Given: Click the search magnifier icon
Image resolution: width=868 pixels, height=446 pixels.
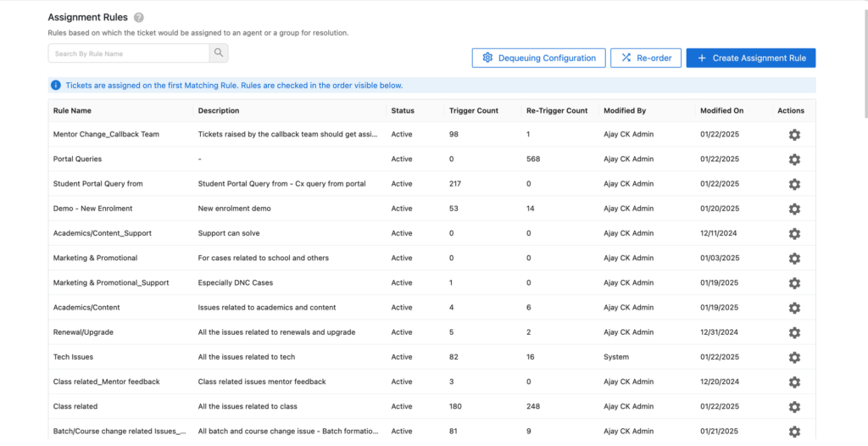Looking at the screenshot, I should (x=219, y=53).
